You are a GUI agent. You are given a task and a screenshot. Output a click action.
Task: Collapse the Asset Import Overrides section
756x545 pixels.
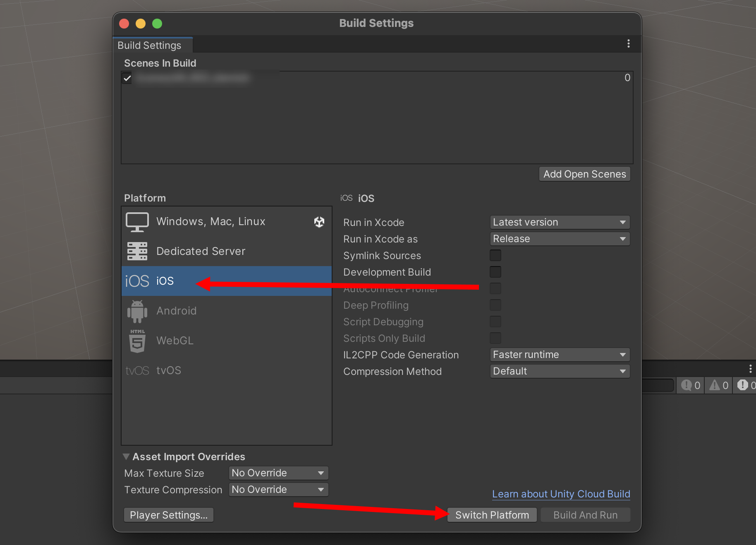tap(126, 457)
